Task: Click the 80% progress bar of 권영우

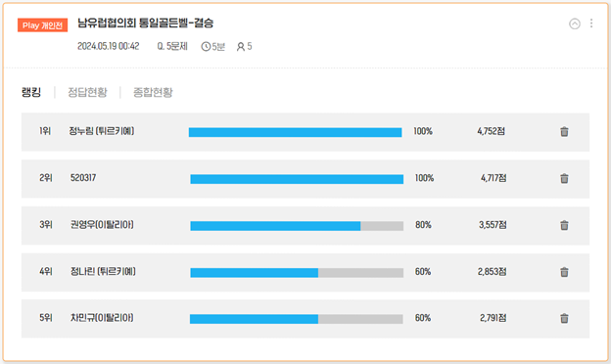Action: click(297, 226)
